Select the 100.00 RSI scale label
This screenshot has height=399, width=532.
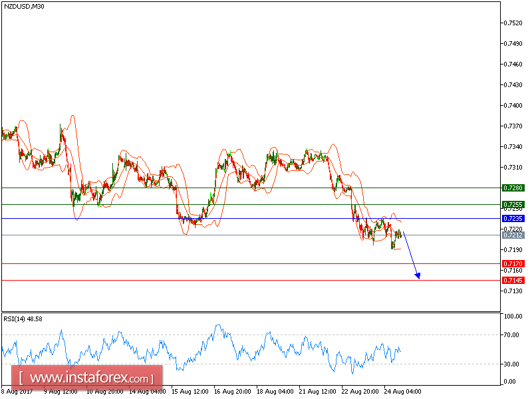point(511,315)
